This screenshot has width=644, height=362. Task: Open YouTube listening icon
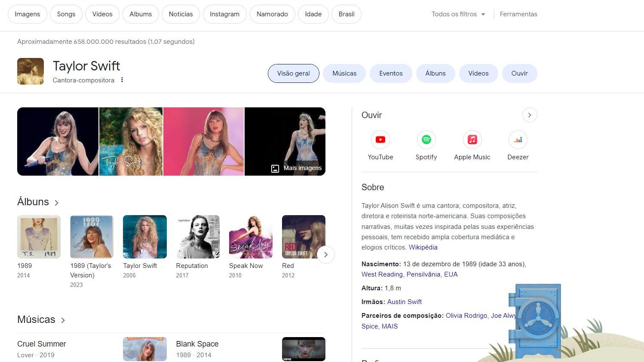(x=380, y=140)
